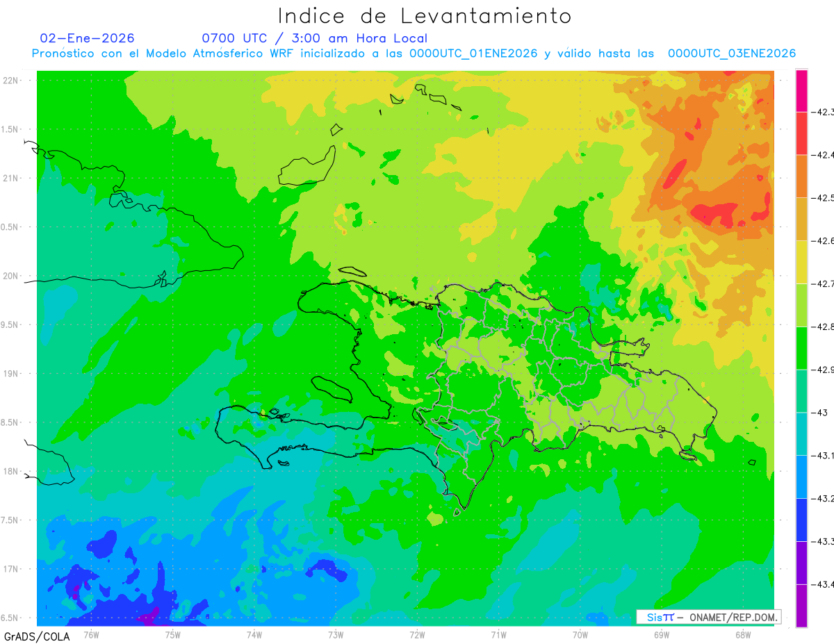Click the latitude label '20N'

click(11, 276)
